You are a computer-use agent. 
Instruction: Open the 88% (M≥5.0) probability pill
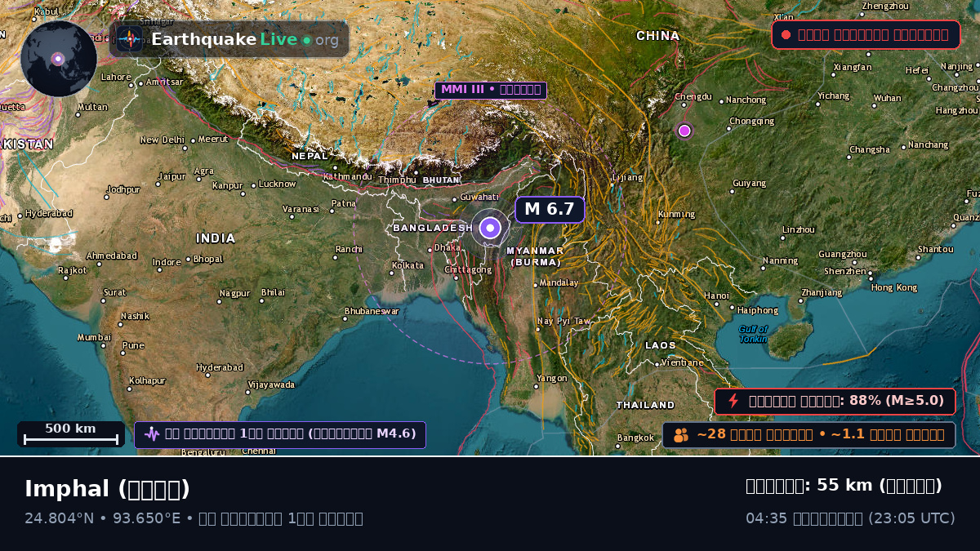tap(835, 401)
